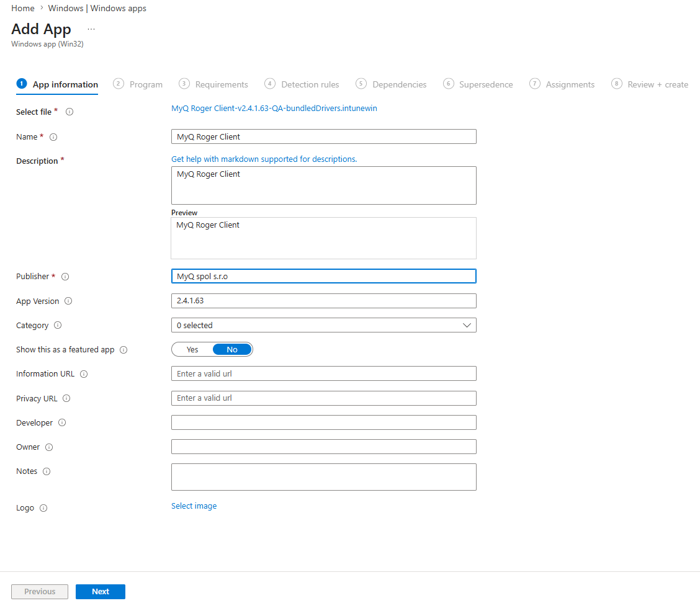700x611 pixels.
Task: Go to the Program step tab
Action: pyautogui.click(x=138, y=84)
